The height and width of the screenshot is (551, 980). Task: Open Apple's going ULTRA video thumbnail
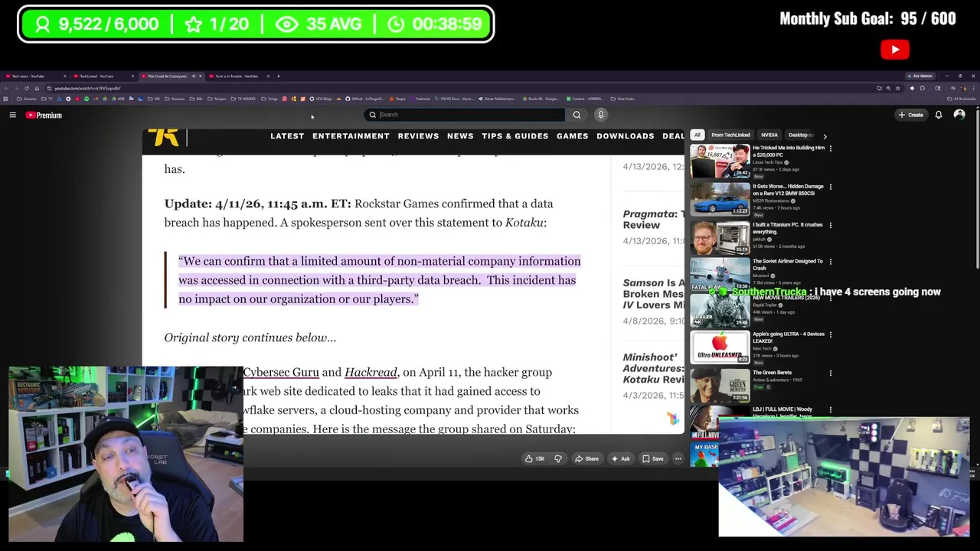click(720, 347)
